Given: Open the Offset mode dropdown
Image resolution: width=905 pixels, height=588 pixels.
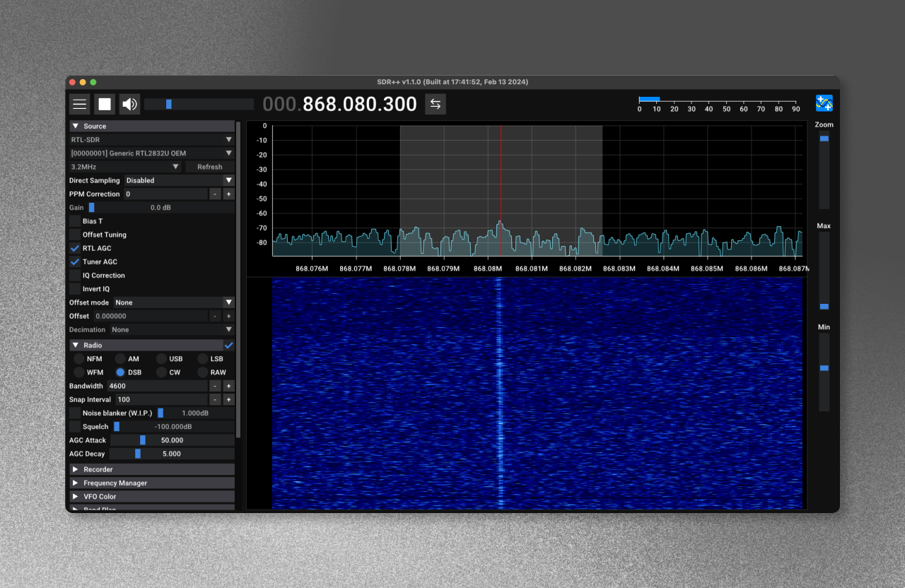Looking at the screenshot, I should pyautogui.click(x=174, y=302).
